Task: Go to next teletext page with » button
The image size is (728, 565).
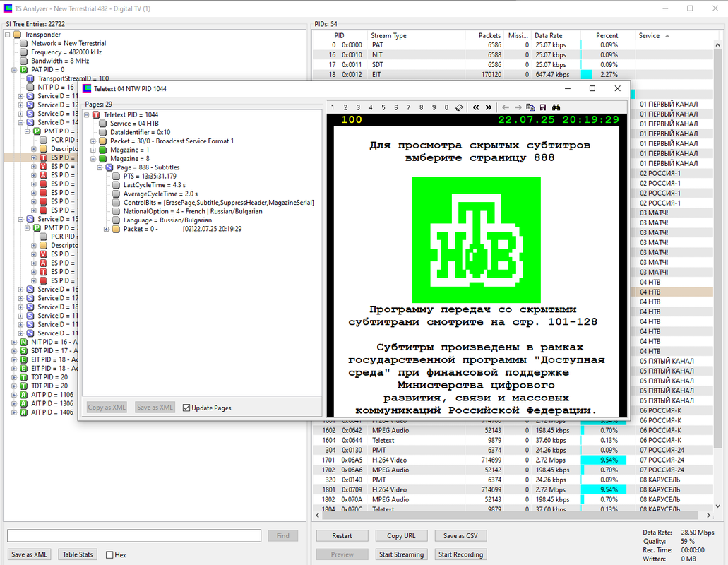Action: pos(489,107)
